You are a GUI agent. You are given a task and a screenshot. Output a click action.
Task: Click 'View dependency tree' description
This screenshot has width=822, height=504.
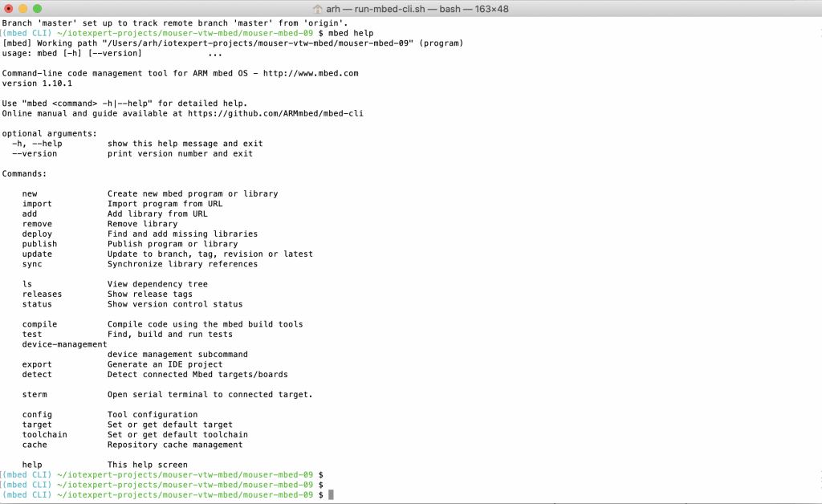(x=158, y=284)
